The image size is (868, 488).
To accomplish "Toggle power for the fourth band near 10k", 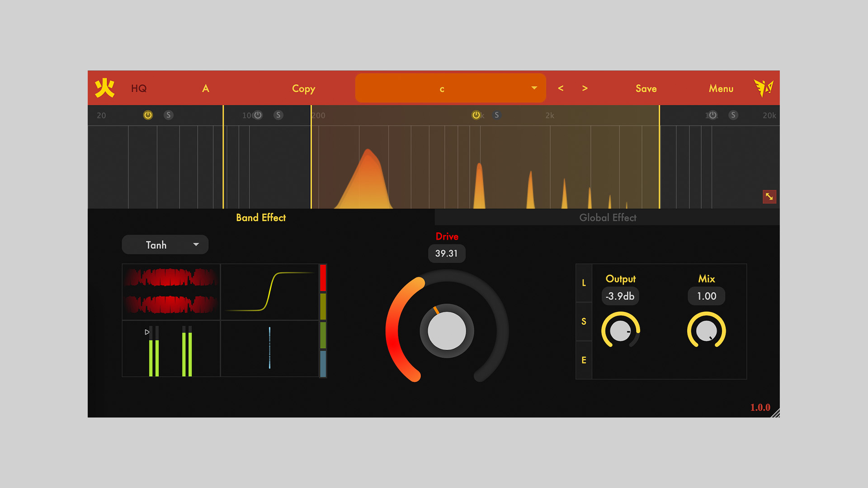I will click(x=713, y=115).
